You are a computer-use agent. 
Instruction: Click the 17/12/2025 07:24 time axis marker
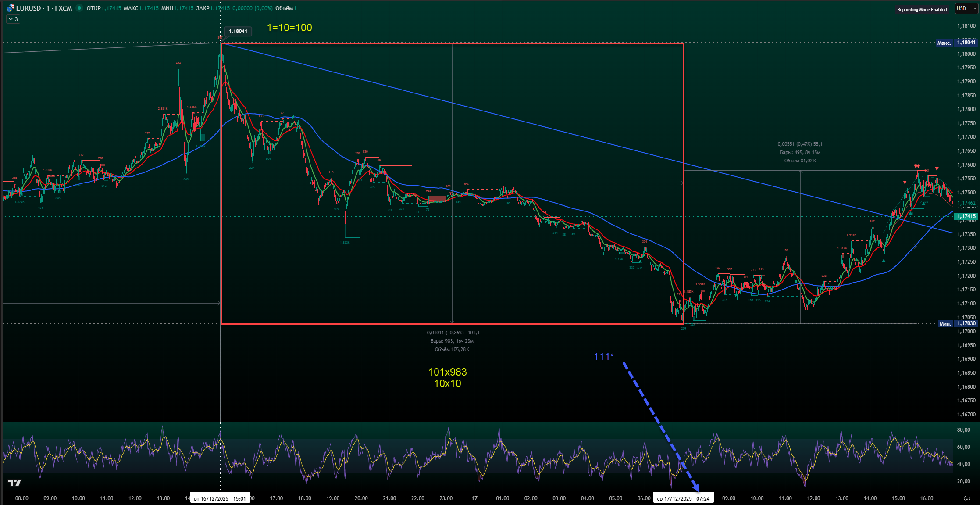pyautogui.click(x=683, y=498)
